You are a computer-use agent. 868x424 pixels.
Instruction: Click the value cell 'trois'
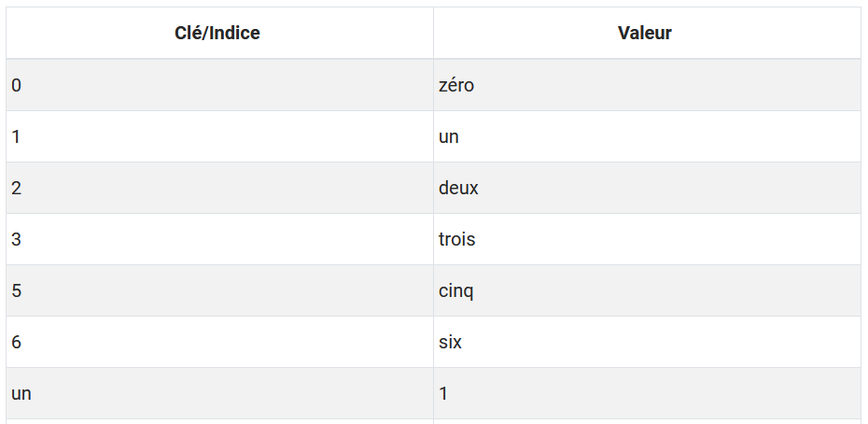pyautogui.click(x=456, y=239)
